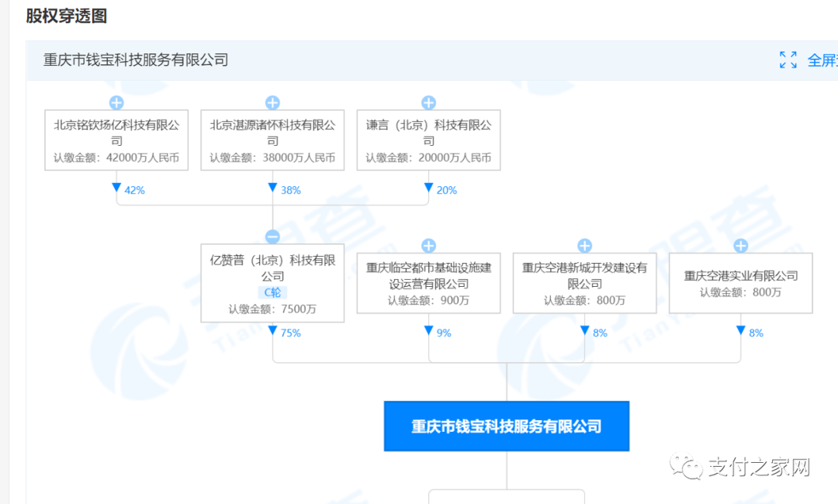Expand shareholders of 北京湛源诸怀科技有限公司
This screenshot has height=504, width=838.
[x=272, y=102]
